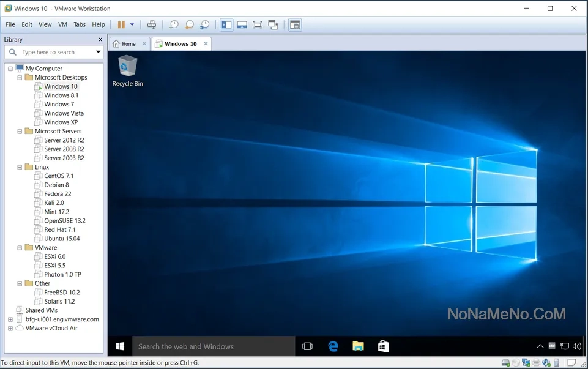The height and width of the screenshot is (369, 588).
Task: Select Ubuntu 15.04 in the library
Action: click(x=62, y=239)
